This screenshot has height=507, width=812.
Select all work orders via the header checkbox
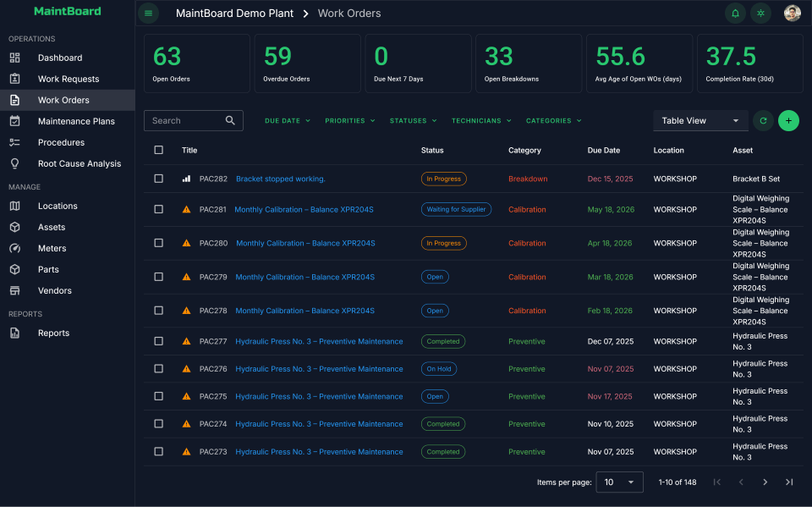tap(158, 150)
